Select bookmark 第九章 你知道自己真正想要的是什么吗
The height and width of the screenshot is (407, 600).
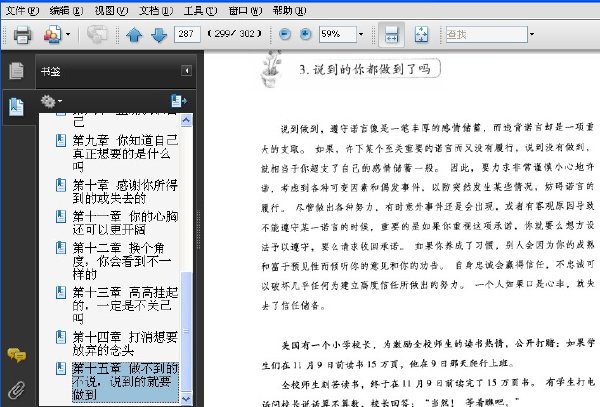pyautogui.click(x=126, y=153)
